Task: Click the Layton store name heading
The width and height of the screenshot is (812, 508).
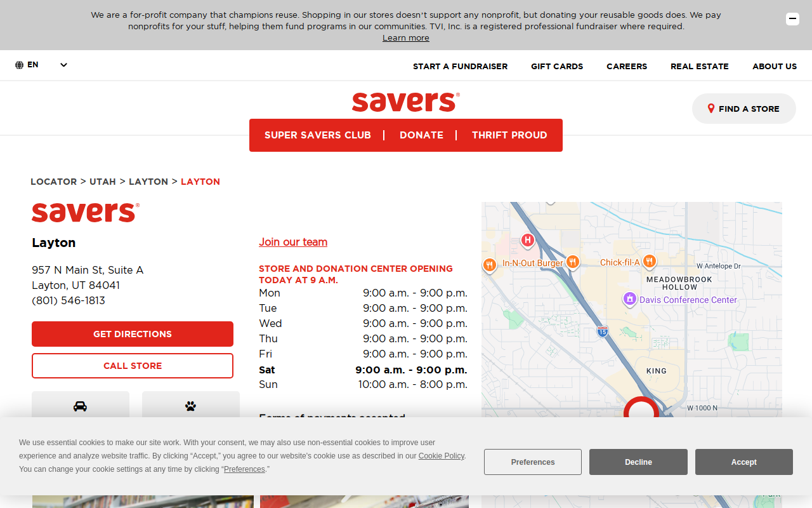Action: click(54, 243)
